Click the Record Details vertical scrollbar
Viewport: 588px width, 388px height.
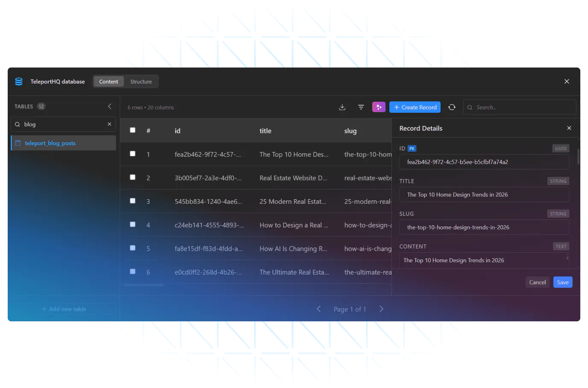point(579,157)
